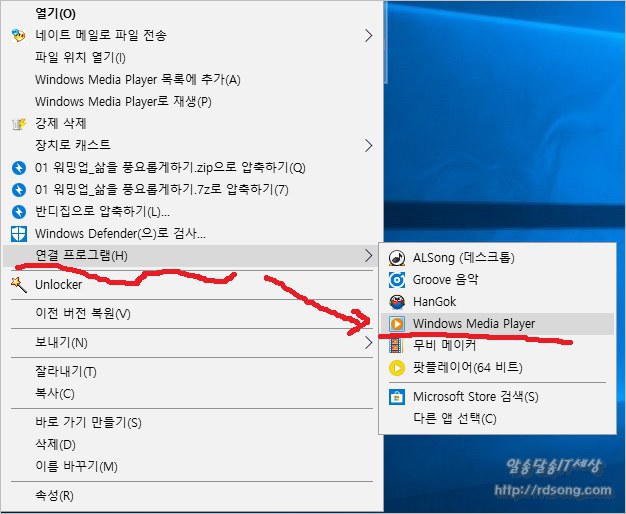This screenshot has height=514, width=626.
Task: Select 열기(O) menu entry
Action: pyautogui.click(x=192, y=14)
